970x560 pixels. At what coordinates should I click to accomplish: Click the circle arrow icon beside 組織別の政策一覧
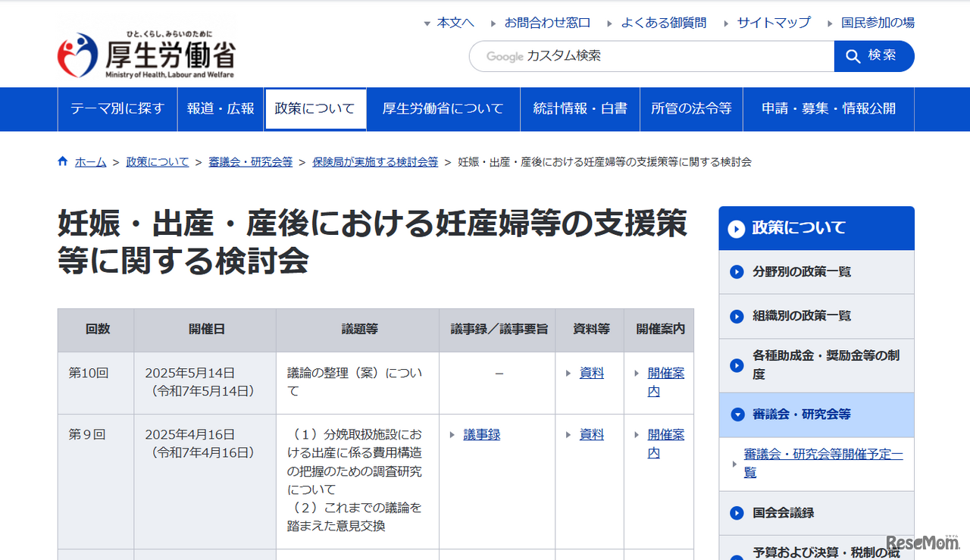[x=737, y=316]
